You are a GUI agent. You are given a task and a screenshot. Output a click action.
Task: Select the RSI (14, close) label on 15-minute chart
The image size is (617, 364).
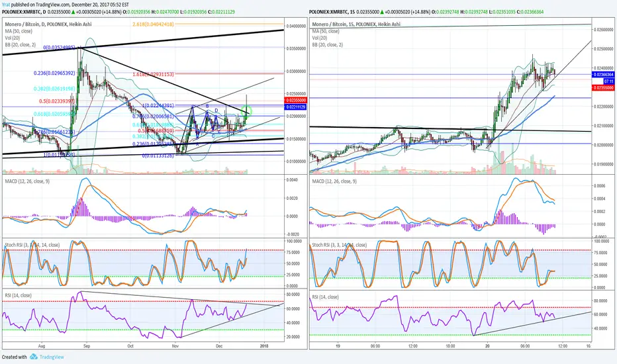coord(325,296)
